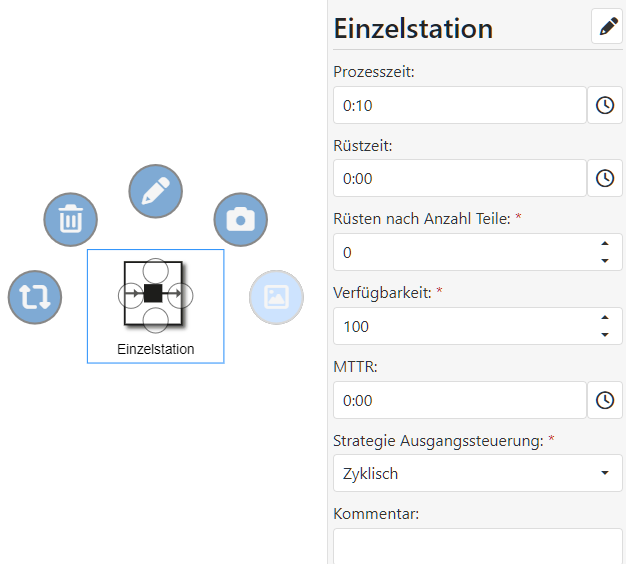Open the clock picker for Rüstzeit
The image size is (626, 564).
point(605,178)
